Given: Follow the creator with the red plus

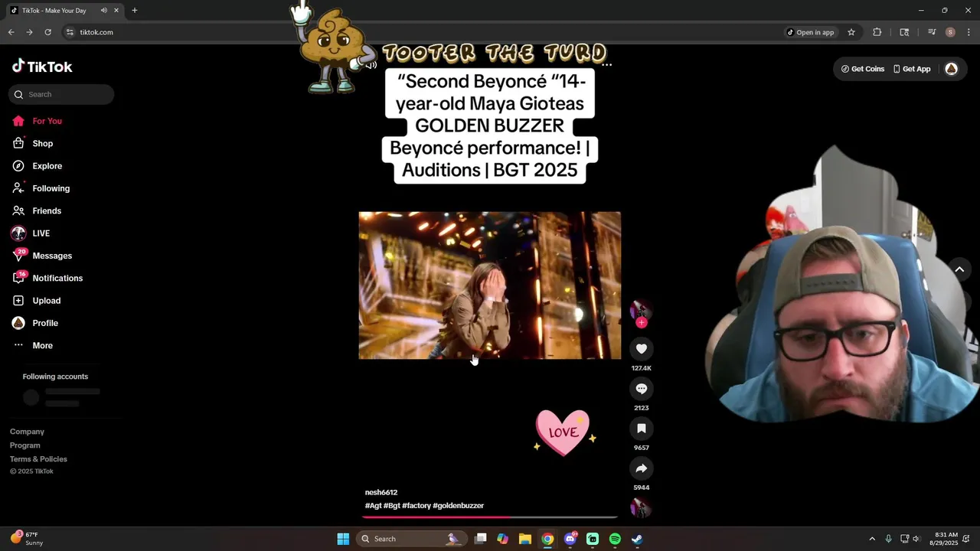Looking at the screenshot, I should pyautogui.click(x=642, y=323).
